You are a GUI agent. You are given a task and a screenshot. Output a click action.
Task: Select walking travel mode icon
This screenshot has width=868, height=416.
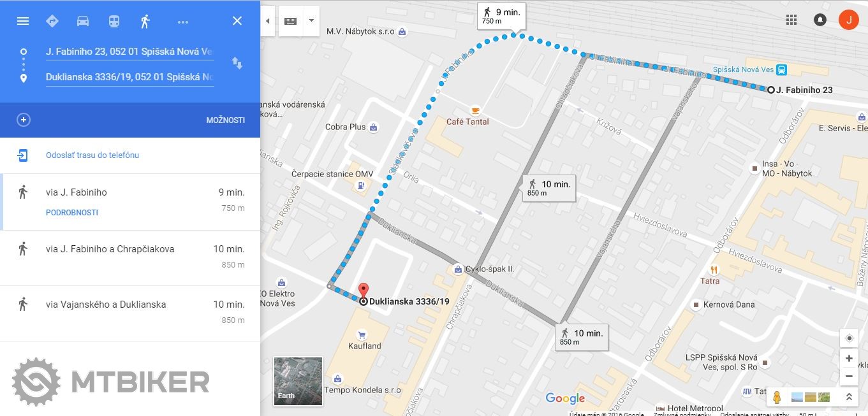pos(145,21)
